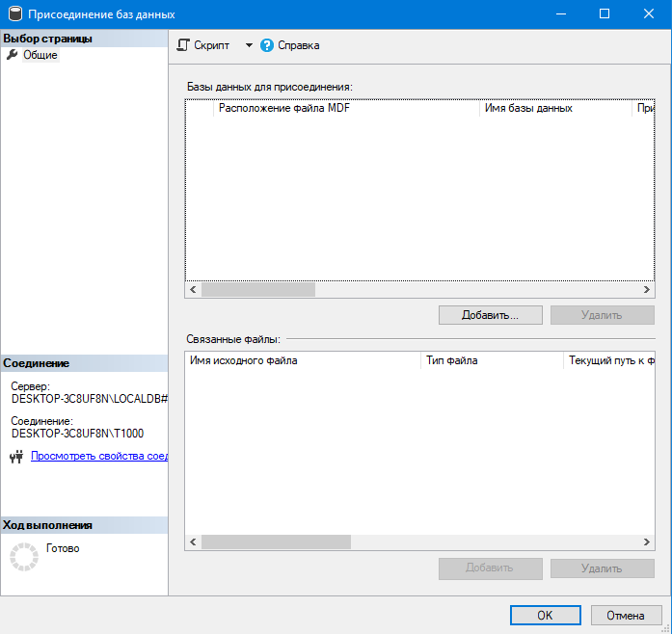Open the Script dropdown arrow
Viewport: 672px width, 634px height.
pyautogui.click(x=248, y=45)
